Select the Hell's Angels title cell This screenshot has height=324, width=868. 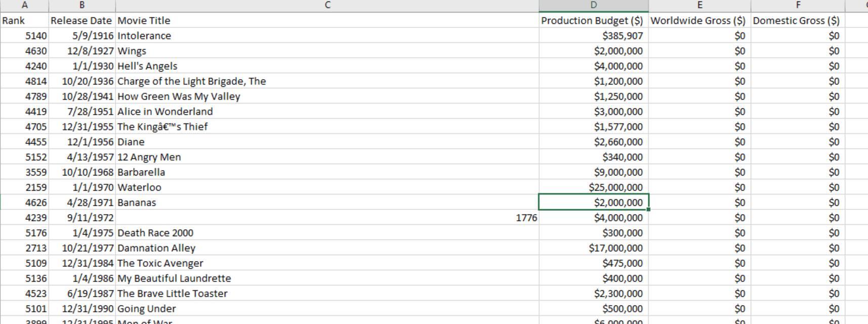coord(327,66)
